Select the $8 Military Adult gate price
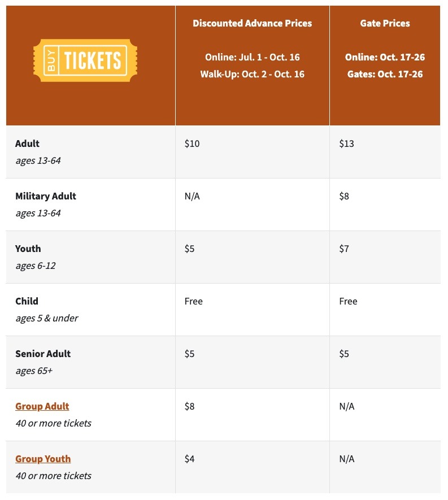Viewport: 448px width, 500px height. coord(344,196)
